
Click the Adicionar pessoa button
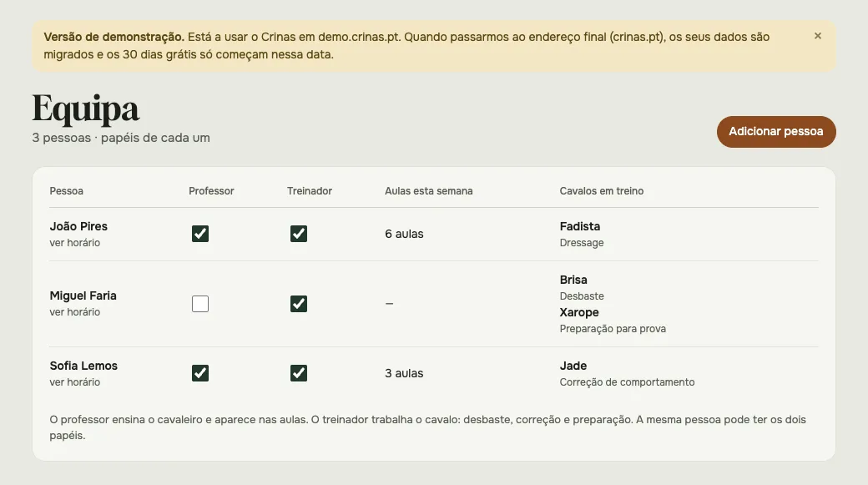coord(776,132)
